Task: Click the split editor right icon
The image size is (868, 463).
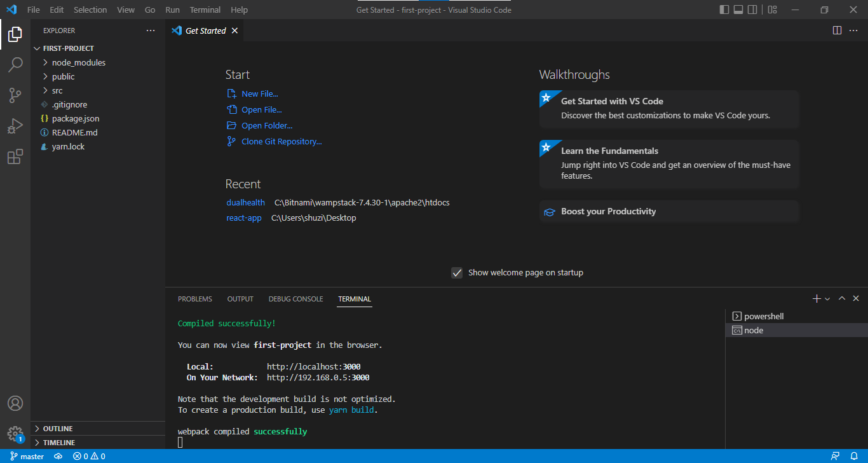Action: pyautogui.click(x=837, y=31)
